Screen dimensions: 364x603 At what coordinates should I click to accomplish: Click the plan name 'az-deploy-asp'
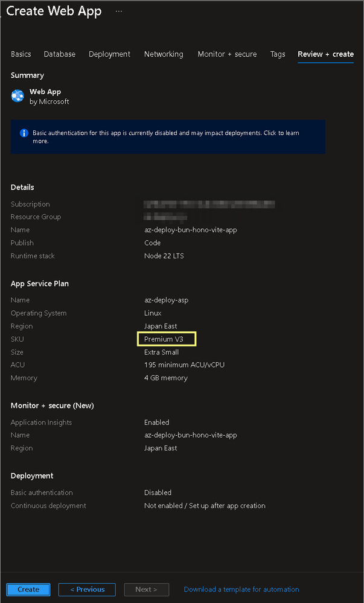(166, 300)
